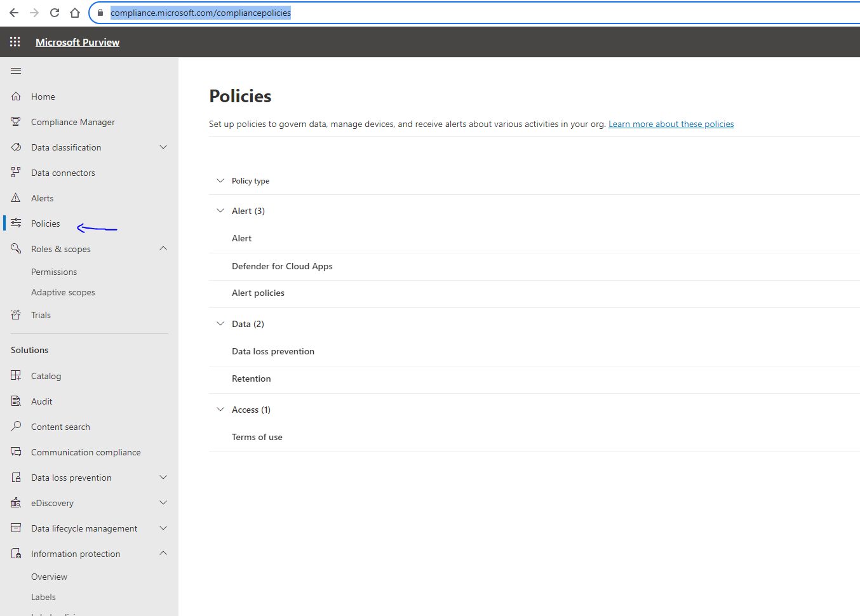Collapse the Data (2) policy group
This screenshot has width=860, height=616.
click(x=220, y=324)
